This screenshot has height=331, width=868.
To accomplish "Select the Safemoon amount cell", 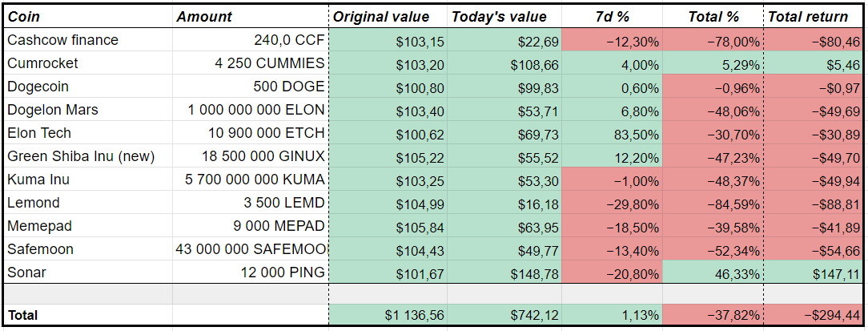I will tap(250, 249).
